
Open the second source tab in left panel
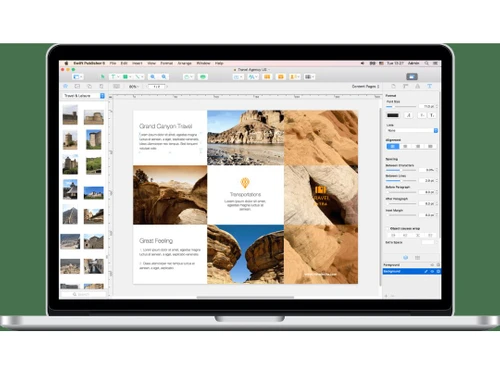point(77,86)
